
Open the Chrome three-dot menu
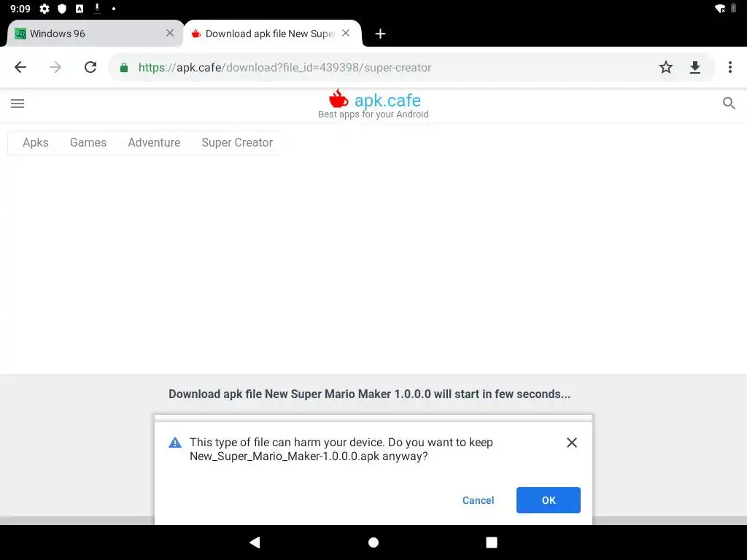pos(729,67)
